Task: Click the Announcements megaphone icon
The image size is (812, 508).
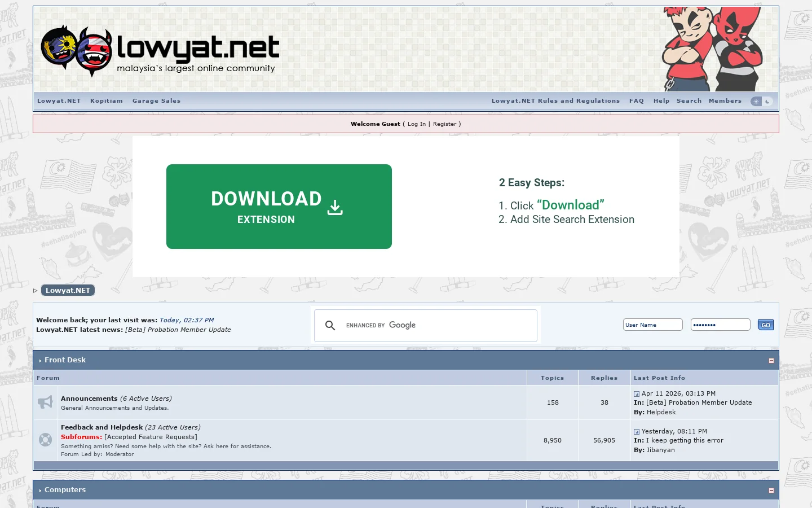Action: pos(45,402)
